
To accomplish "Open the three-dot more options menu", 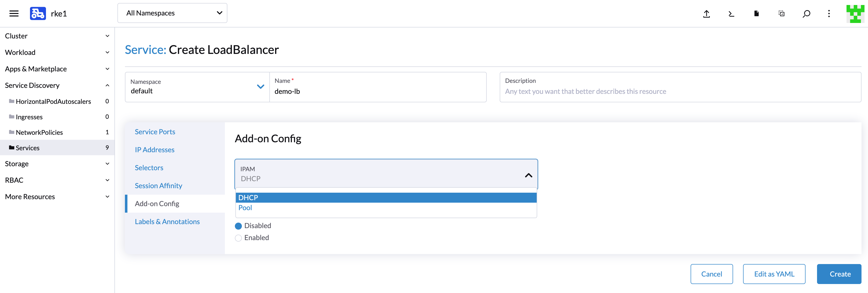I will tap(829, 14).
